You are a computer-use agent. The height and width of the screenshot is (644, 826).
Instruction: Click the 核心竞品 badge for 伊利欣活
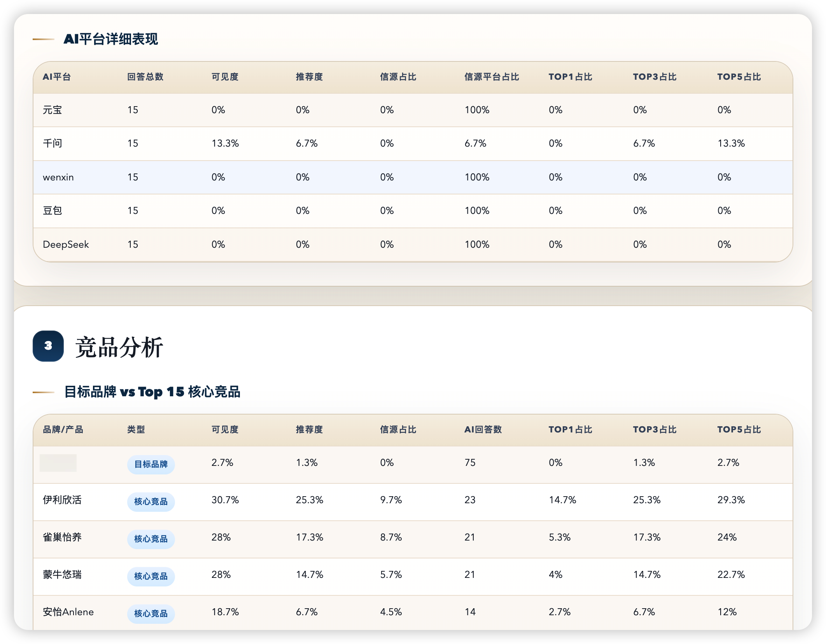pos(151,501)
